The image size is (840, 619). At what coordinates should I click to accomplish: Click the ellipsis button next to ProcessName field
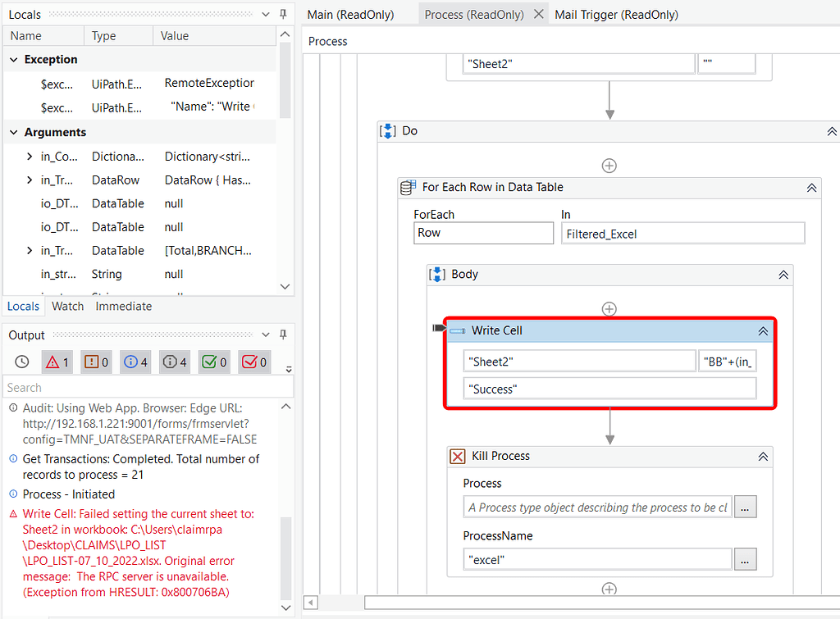click(745, 558)
